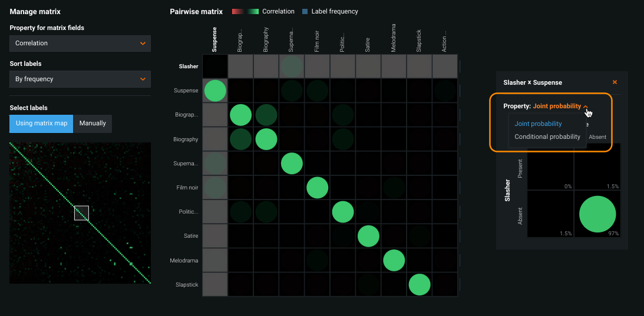Click the Slasher-Suspense matrix cell
Image resolution: width=644 pixels, height=316 pixels.
215,66
